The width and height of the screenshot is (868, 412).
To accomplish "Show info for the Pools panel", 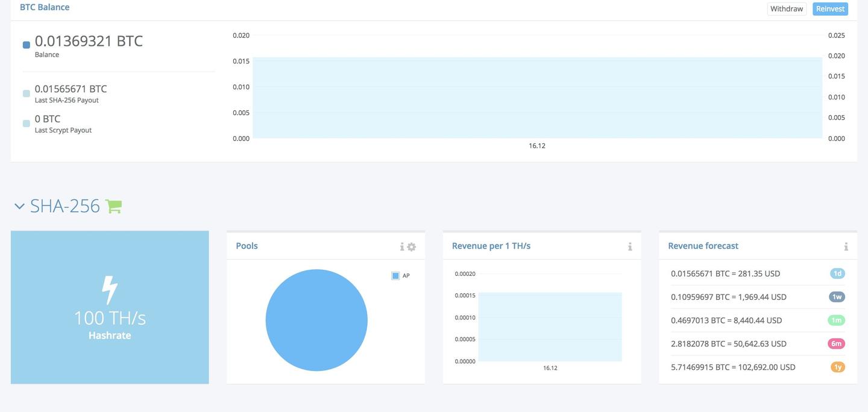I will click(x=402, y=247).
